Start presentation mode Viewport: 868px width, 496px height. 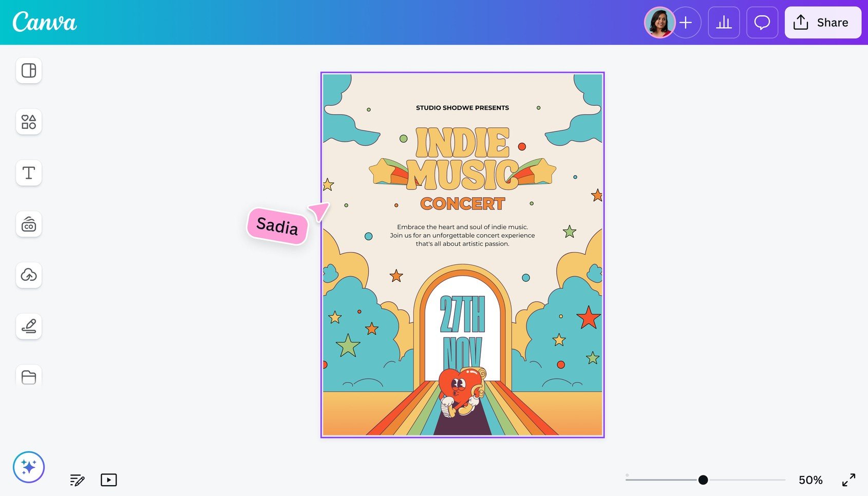(108, 480)
